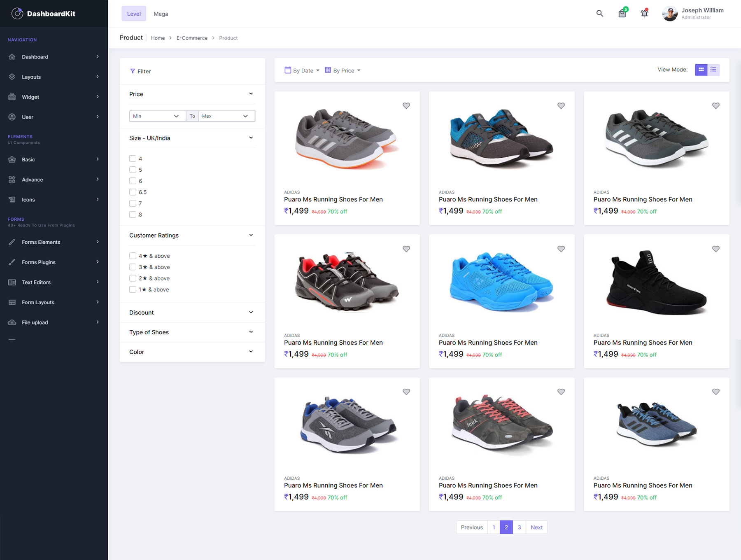The width and height of the screenshot is (741, 560).
Task: Open the Max price dropdown
Action: tap(226, 116)
